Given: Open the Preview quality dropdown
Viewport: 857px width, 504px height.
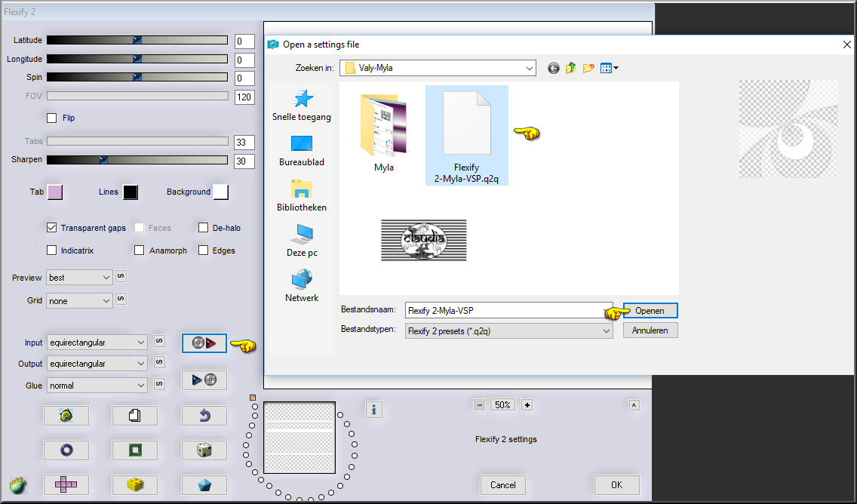Looking at the screenshot, I should pyautogui.click(x=79, y=278).
